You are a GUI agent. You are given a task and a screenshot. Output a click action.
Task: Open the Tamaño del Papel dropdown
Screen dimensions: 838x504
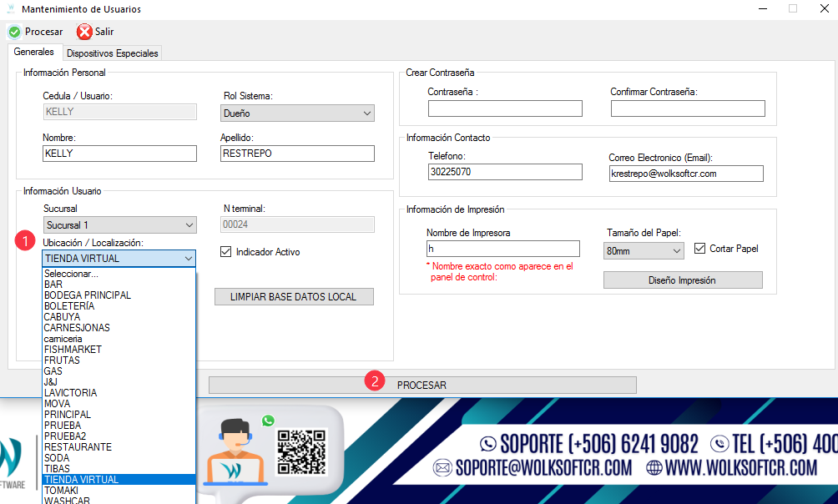643,250
